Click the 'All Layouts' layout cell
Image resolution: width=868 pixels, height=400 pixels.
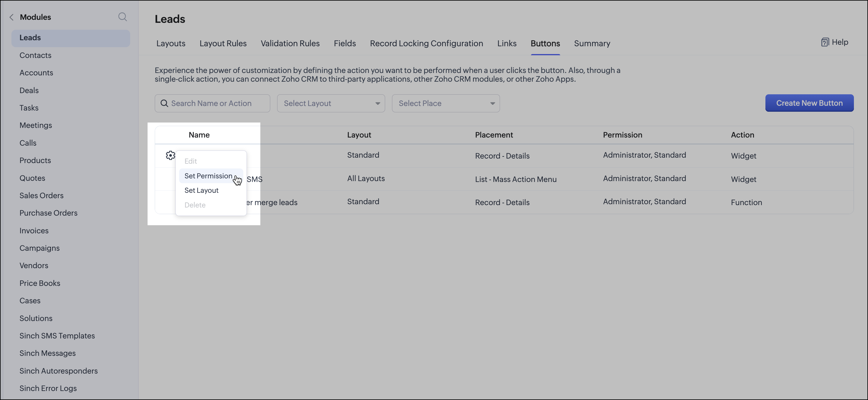(x=366, y=178)
